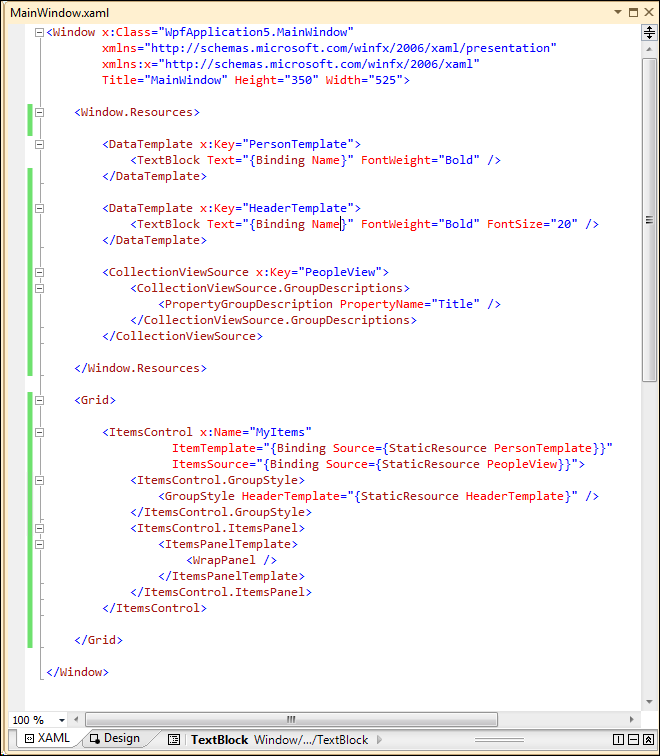Open the 100 % zoom dropdown
The image size is (660, 756).
coord(62,720)
